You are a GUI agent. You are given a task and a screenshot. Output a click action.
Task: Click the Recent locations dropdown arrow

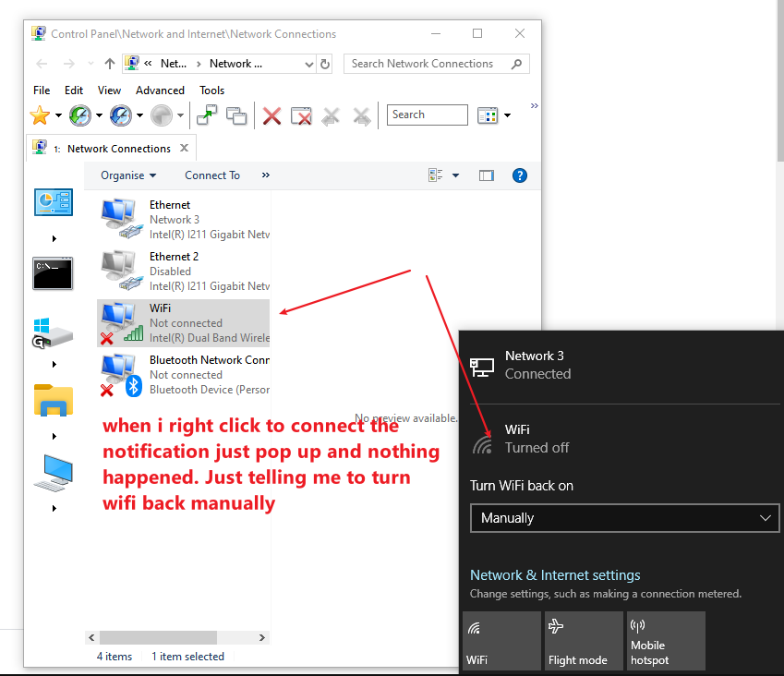(90, 64)
